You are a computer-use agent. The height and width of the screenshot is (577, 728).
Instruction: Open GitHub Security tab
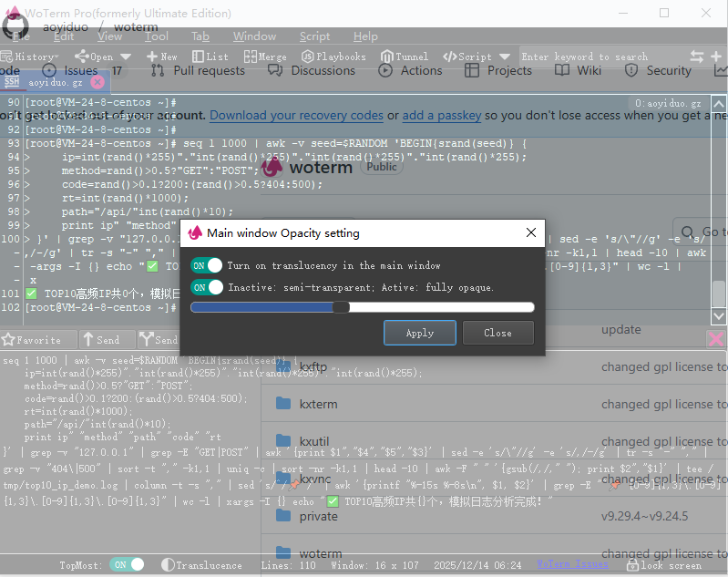click(658, 70)
